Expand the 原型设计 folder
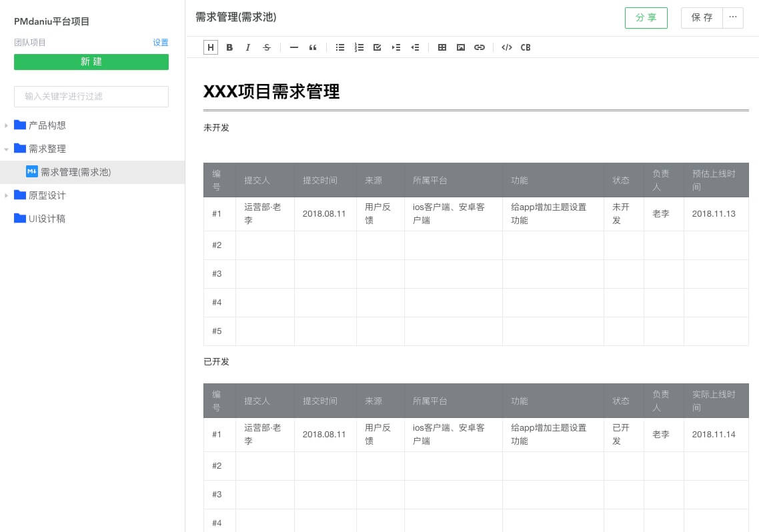 click(x=7, y=195)
